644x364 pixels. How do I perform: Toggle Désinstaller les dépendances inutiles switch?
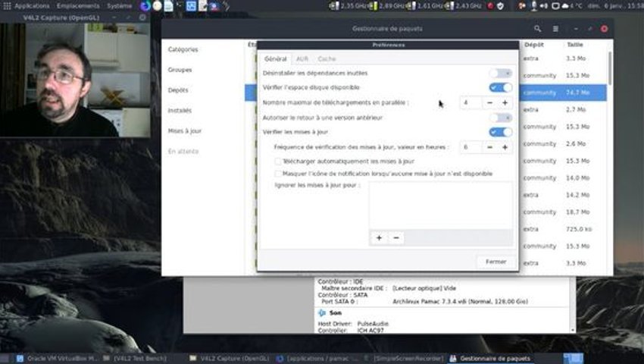pos(500,74)
